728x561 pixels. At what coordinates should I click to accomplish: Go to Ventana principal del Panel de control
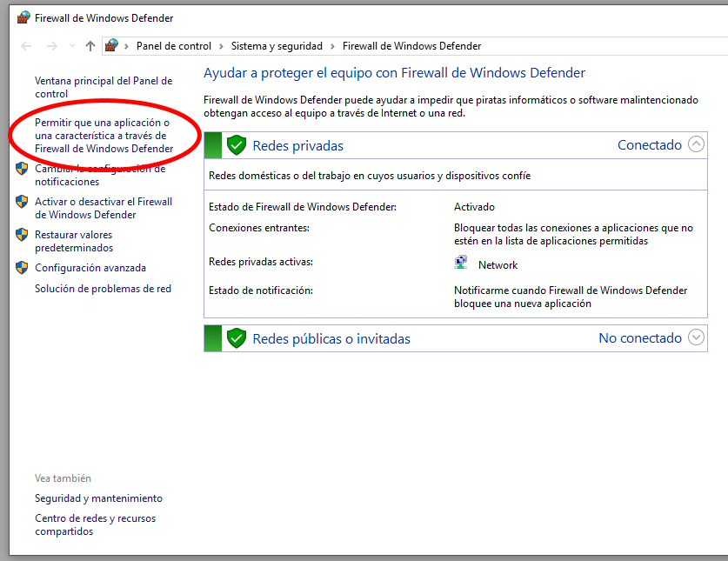(x=104, y=87)
